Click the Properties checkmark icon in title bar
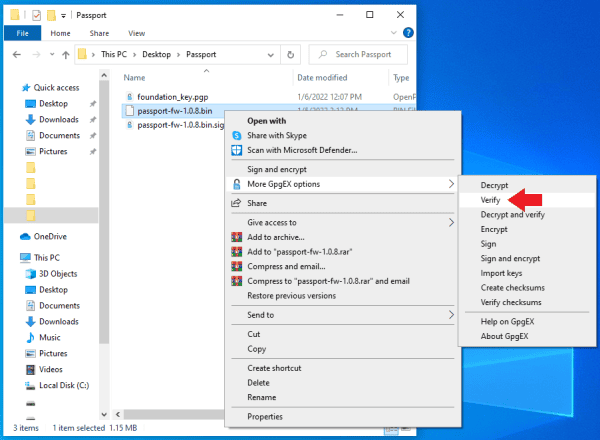This screenshot has width=600, height=440. click(36, 15)
